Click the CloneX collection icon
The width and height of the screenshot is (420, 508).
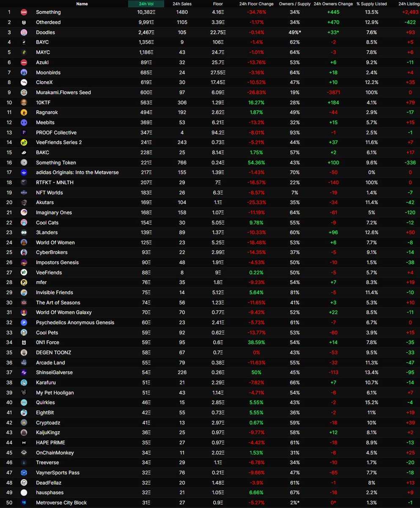(x=24, y=82)
